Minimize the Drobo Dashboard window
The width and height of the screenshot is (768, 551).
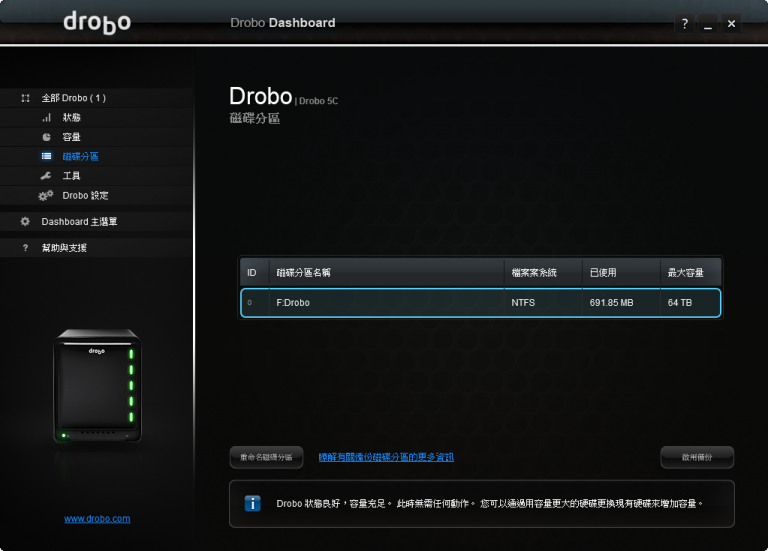pyautogui.click(x=708, y=23)
